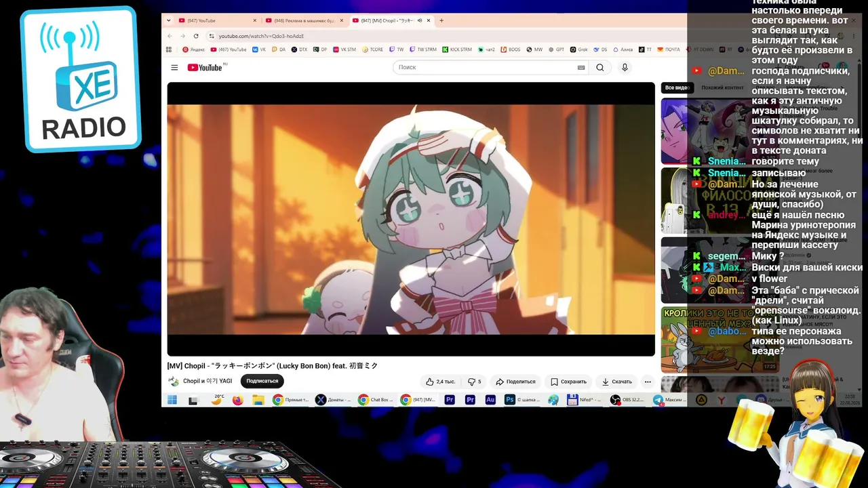Switch to the "(946) Реклама в машинах" tab
The image size is (868, 488).
[x=304, y=20]
